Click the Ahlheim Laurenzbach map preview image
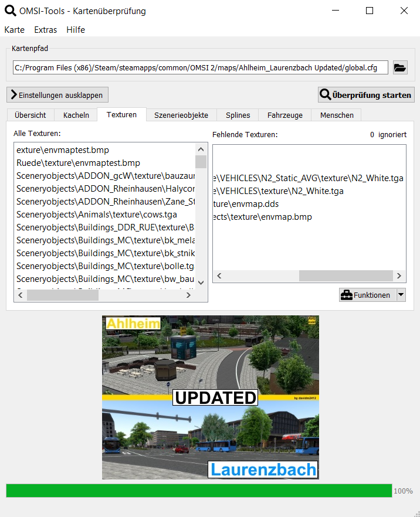The height and width of the screenshot is (517, 420). pyautogui.click(x=211, y=397)
